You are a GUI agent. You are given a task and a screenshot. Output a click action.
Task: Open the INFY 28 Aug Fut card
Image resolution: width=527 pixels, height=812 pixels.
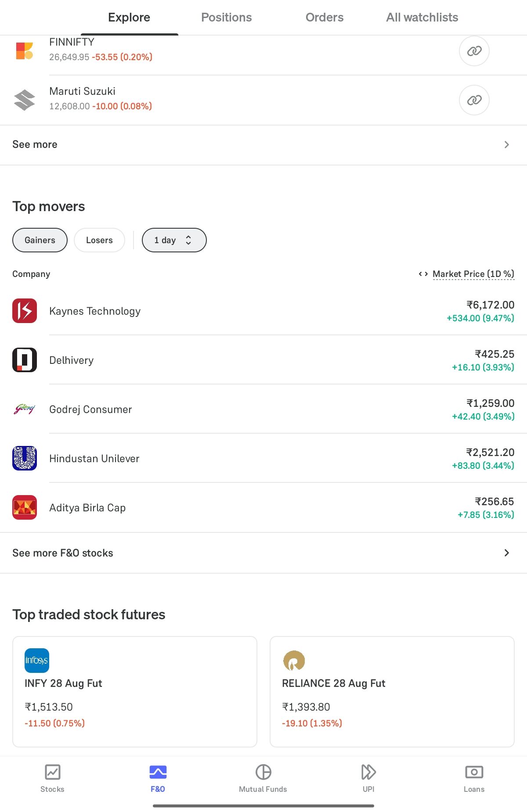click(x=135, y=691)
